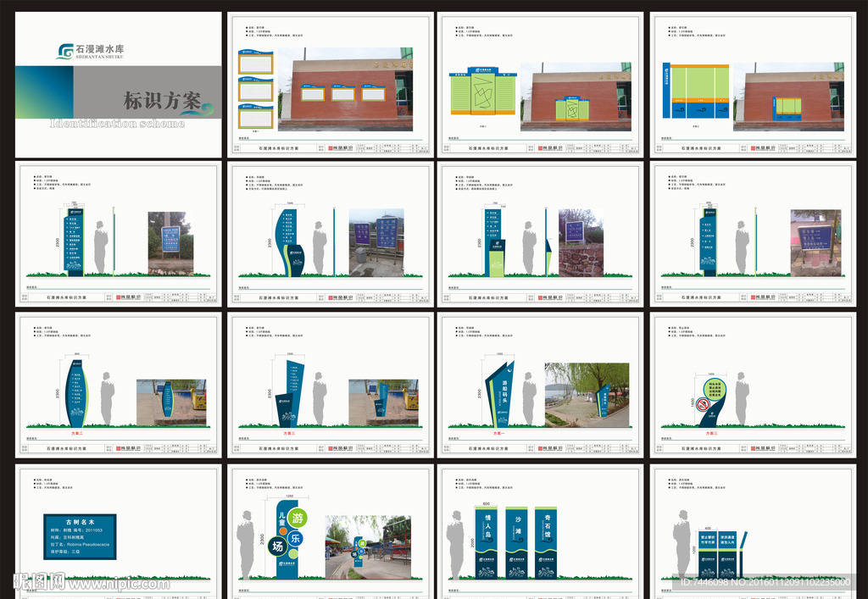Open the brick wall photo with three orange-framed boards
The width and height of the screenshot is (868, 599).
point(345,89)
